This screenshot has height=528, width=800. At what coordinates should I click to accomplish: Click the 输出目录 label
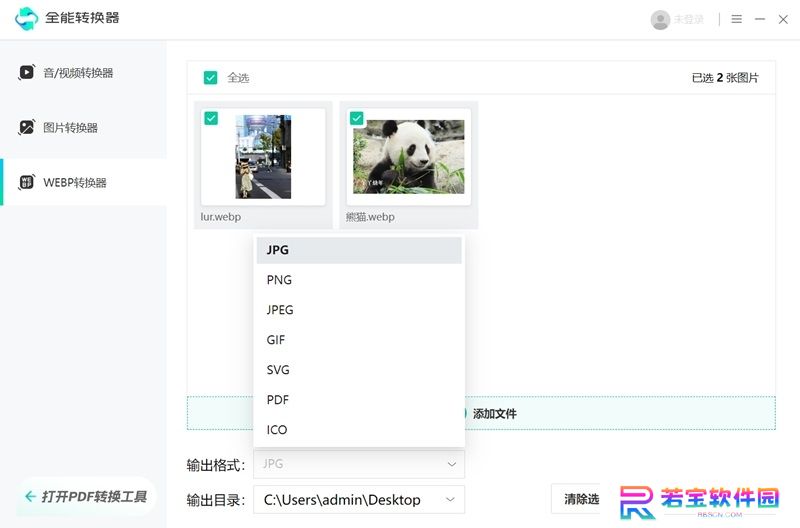click(216, 500)
